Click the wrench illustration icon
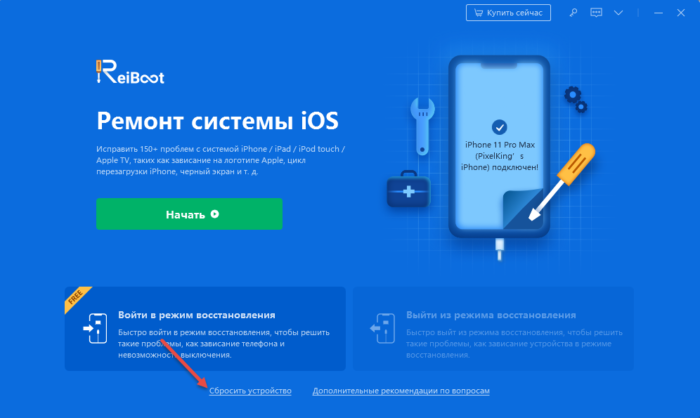This screenshot has height=418, width=700. [422, 126]
